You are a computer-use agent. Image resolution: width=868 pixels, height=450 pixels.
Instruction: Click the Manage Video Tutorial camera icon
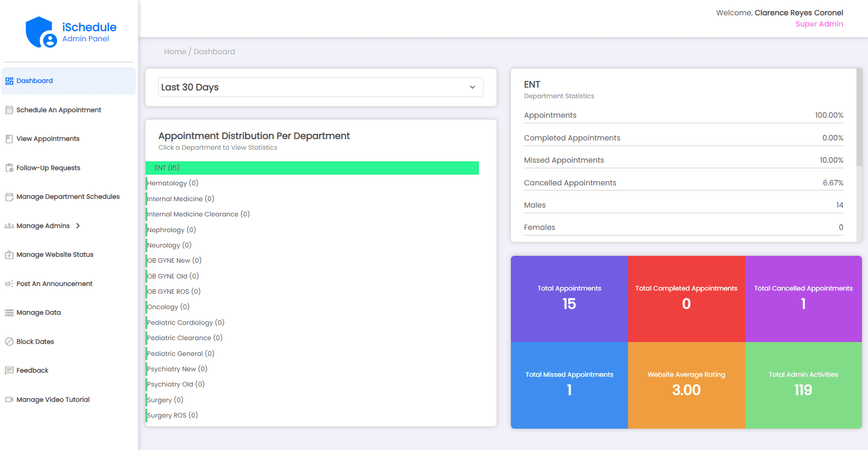coord(9,399)
